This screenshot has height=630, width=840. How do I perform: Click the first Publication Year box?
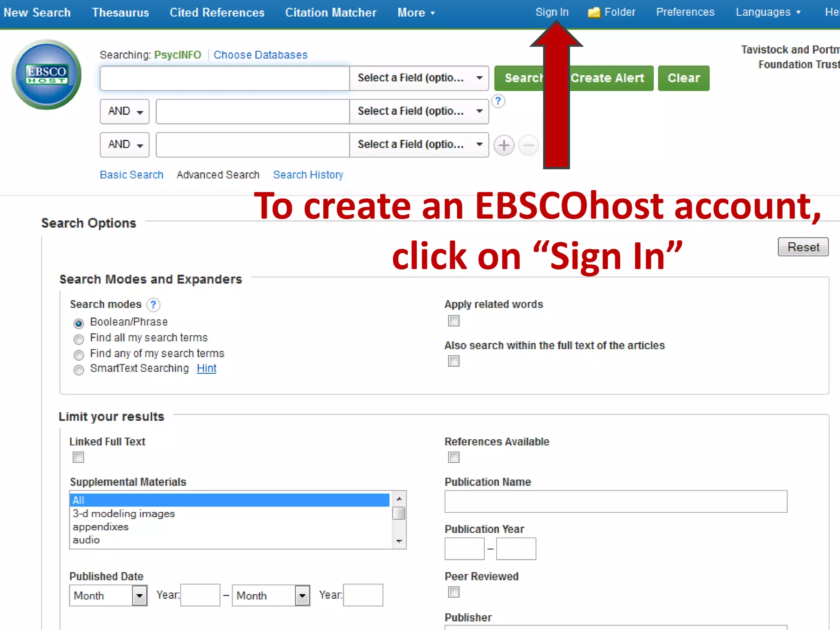[464, 548]
